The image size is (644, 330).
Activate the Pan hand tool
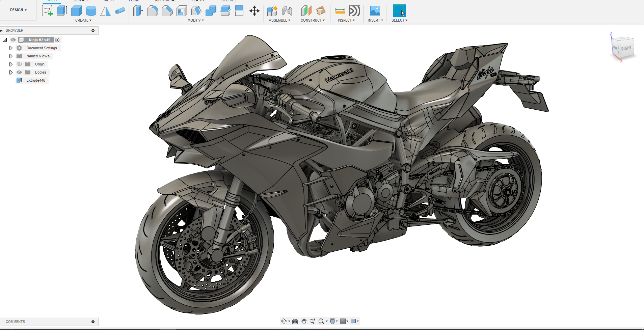[x=304, y=321]
